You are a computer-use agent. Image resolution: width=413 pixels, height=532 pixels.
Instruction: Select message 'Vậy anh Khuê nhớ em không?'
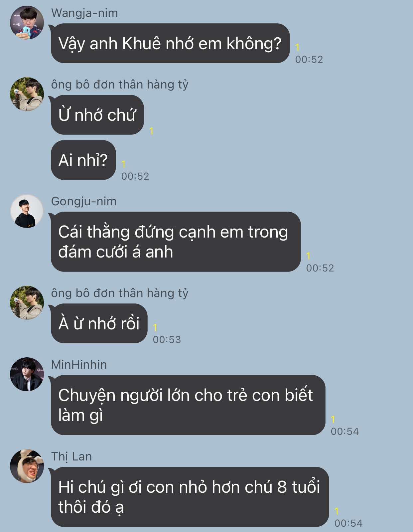pos(170,43)
